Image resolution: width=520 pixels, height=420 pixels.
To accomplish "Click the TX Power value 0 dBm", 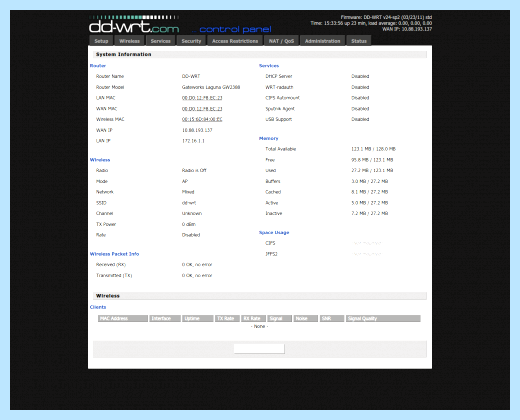I will tap(189, 224).
